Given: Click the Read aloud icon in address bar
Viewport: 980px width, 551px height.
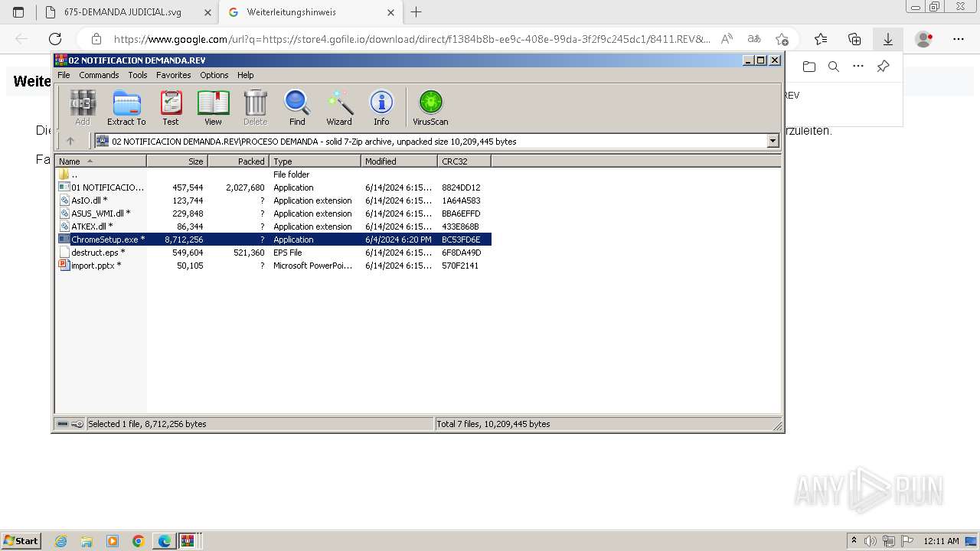Looking at the screenshot, I should 727,39.
